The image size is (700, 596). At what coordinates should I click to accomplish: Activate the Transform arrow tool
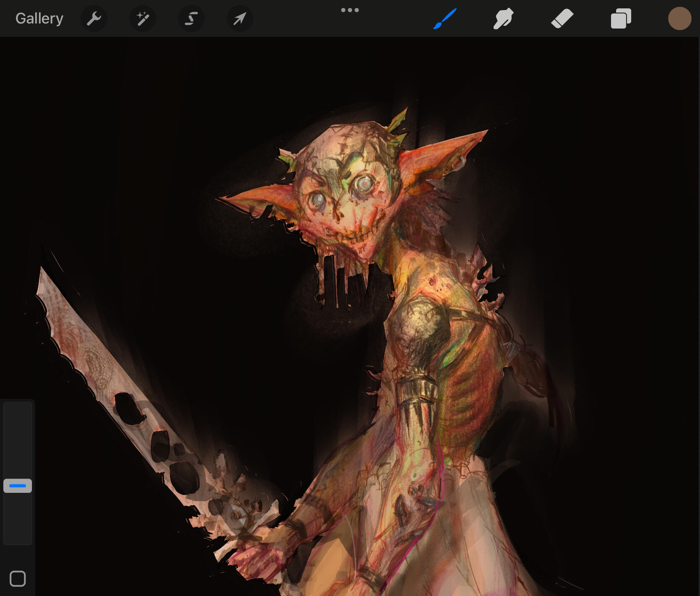240,18
